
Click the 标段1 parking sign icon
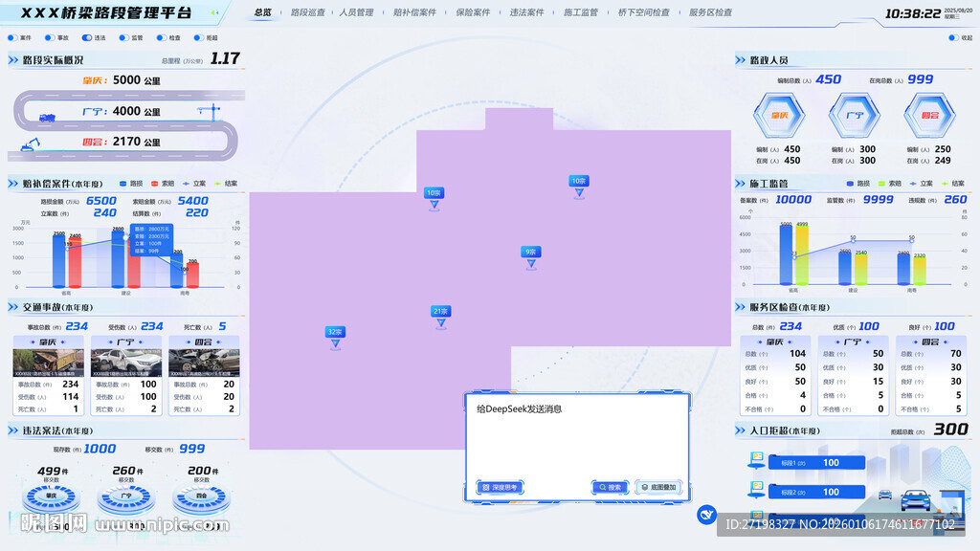pyautogui.click(x=757, y=460)
